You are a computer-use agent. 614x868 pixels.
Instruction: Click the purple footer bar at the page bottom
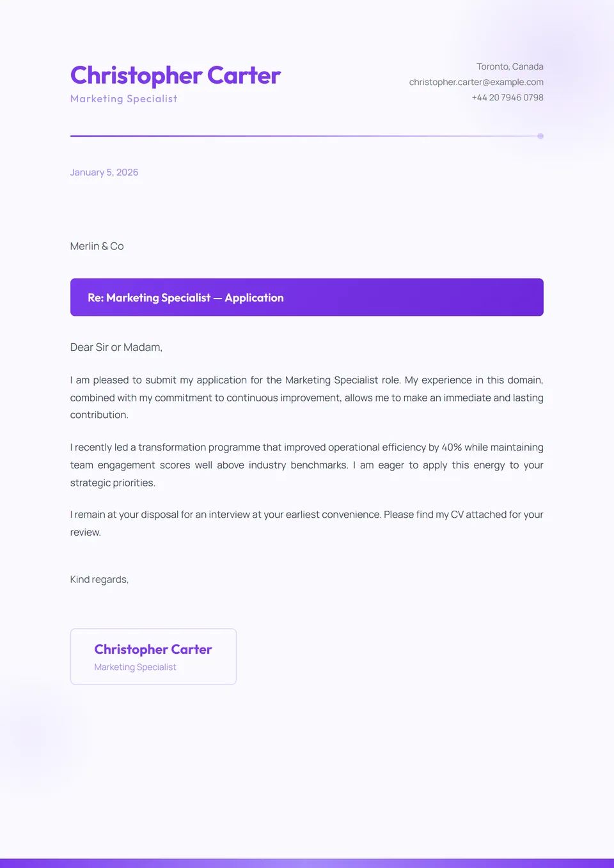click(307, 863)
